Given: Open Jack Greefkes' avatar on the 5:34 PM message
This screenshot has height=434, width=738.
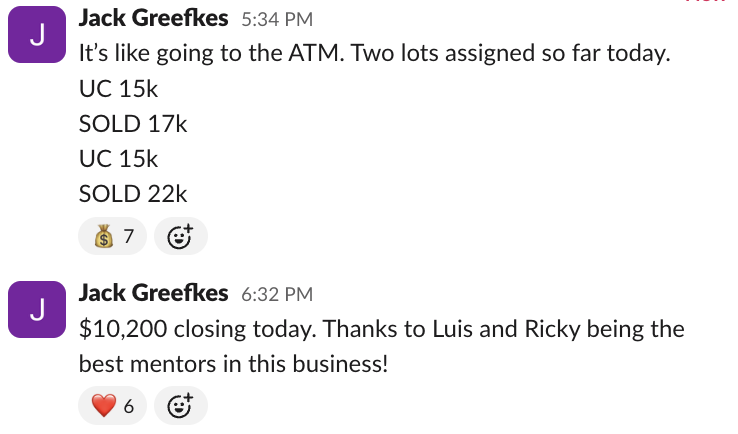Looking at the screenshot, I should (x=38, y=35).
